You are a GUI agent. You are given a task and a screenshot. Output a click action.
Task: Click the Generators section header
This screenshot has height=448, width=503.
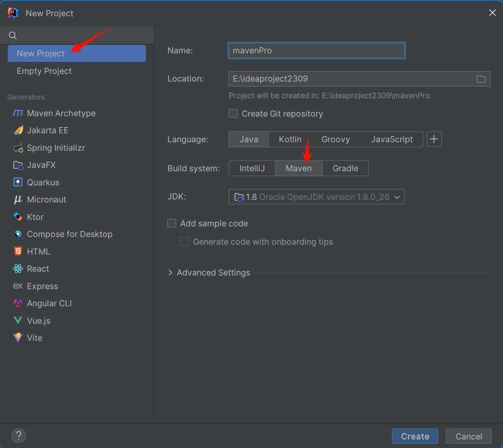pyautogui.click(x=26, y=97)
